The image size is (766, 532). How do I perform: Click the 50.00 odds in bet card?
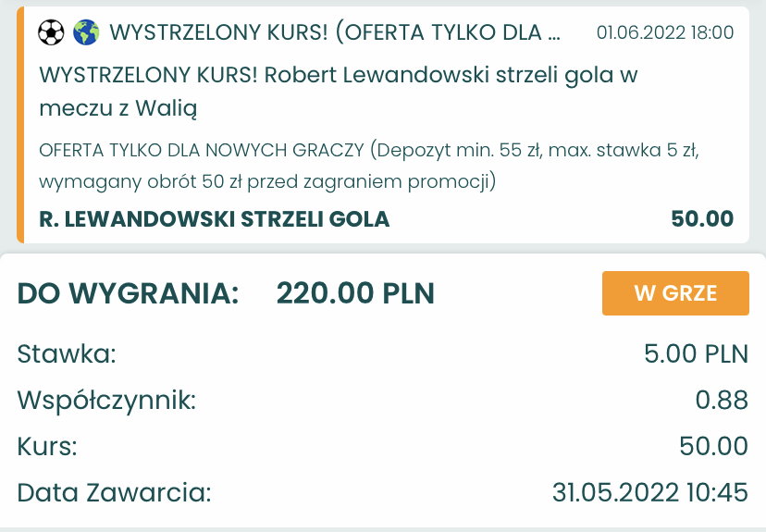(702, 218)
